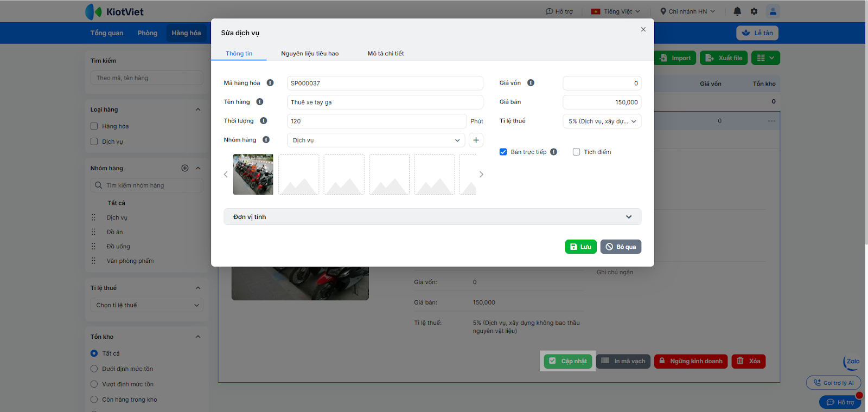The image size is (868, 412).
Task: Select Tất cả inventory radio button
Action: tap(94, 353)
